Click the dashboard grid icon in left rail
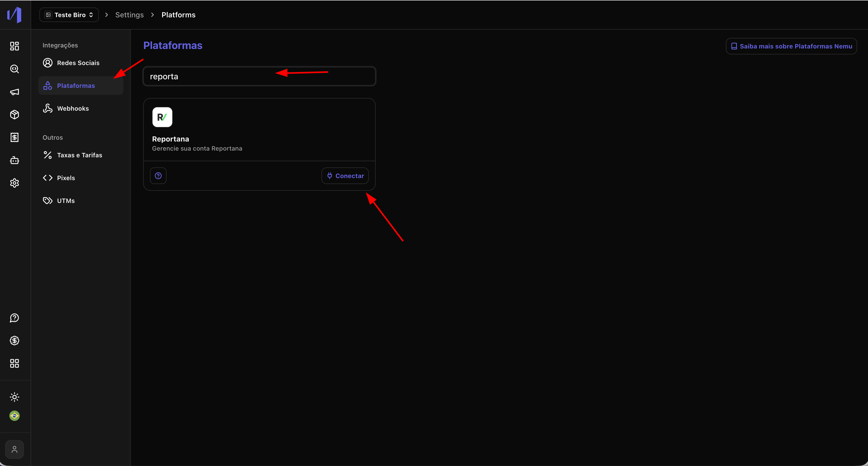 click(x=15, y=46)
